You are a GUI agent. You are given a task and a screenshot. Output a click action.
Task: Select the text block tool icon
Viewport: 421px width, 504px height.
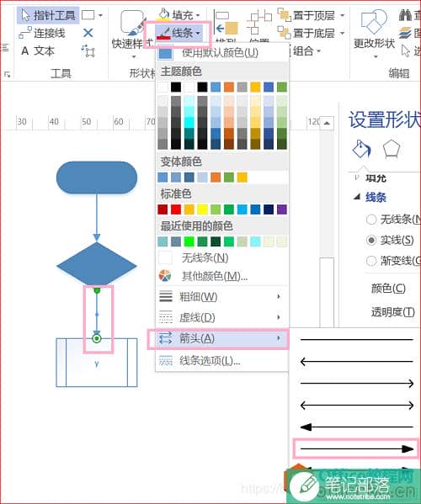88,50
